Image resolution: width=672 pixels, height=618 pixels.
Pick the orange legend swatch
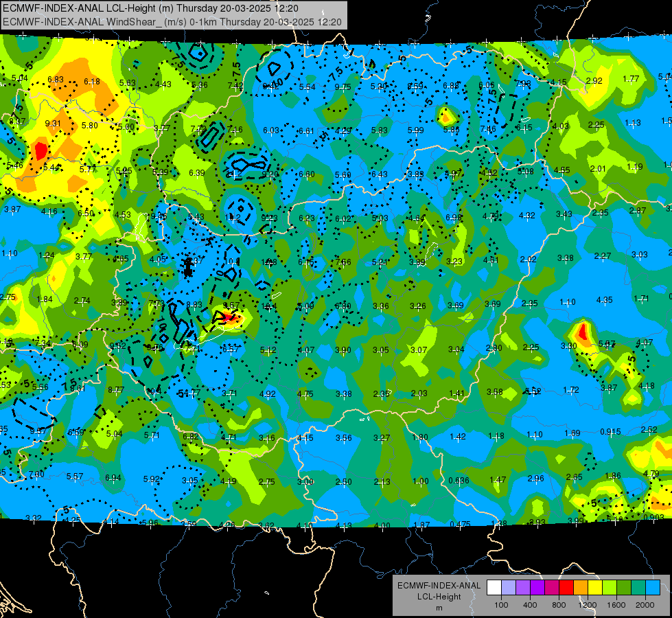(x=581, y=588)
